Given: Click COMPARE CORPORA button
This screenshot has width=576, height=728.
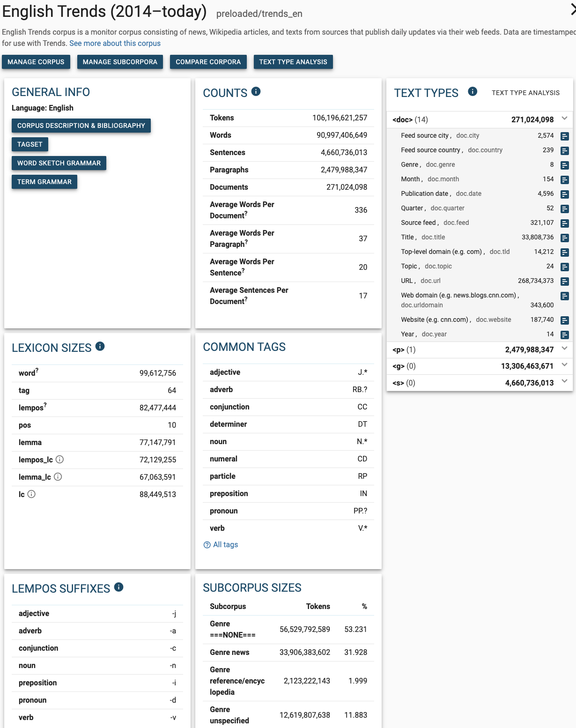Looking at the screenshot, I should [x=208, y=62].
